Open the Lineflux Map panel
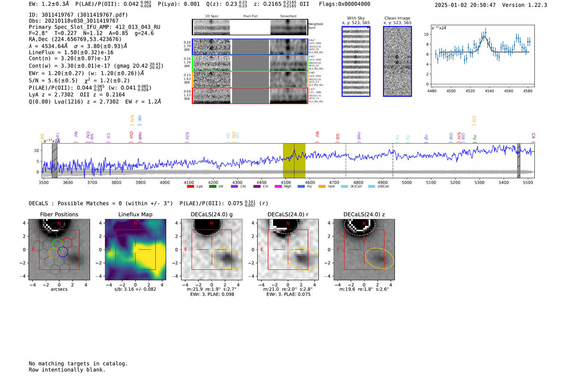Viewport: 576px width, 392px height. (135, 250)
